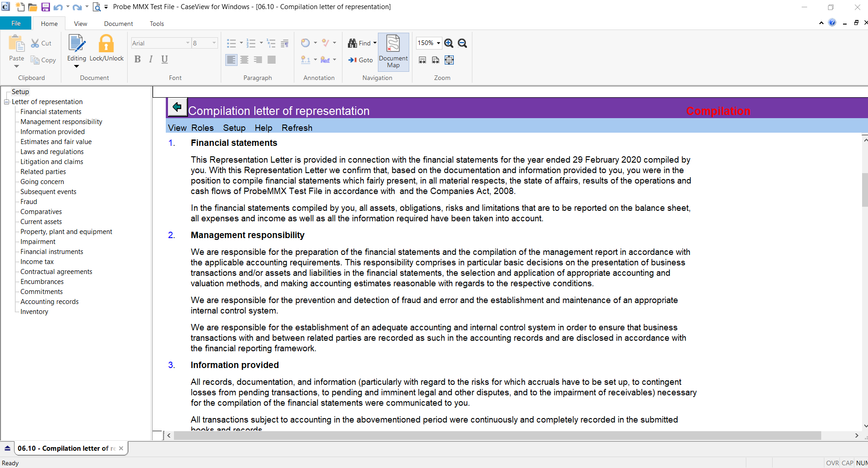
Task: Click the Open folder icon in the title bar
Action: [x=33, y=7]
